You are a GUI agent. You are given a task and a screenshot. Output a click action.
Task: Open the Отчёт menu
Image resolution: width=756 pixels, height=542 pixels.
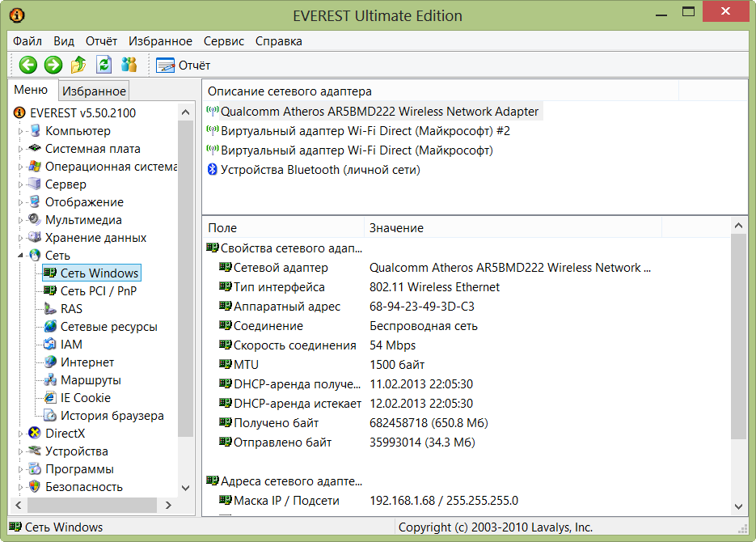[x=101, y=41]
